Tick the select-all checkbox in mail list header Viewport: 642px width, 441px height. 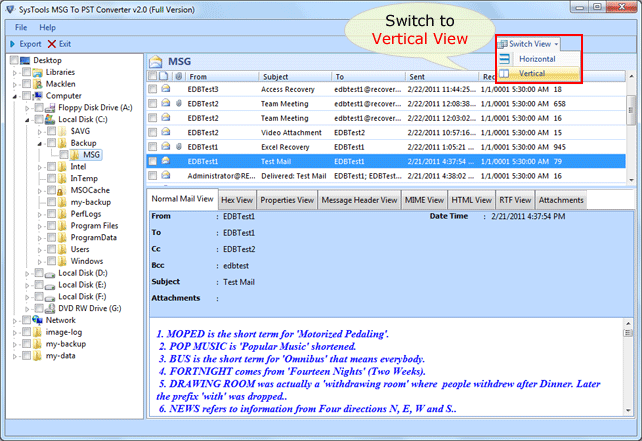[x=152, y=76]
